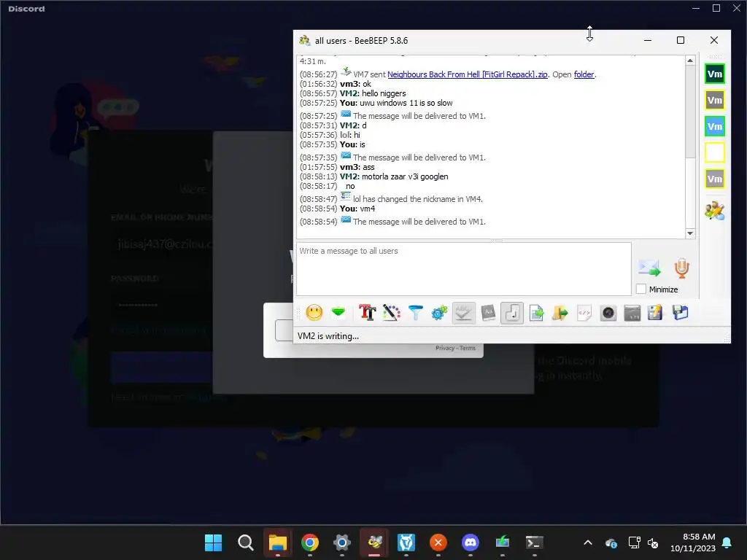Click the send file icon with green arrow

click(536, 313)
